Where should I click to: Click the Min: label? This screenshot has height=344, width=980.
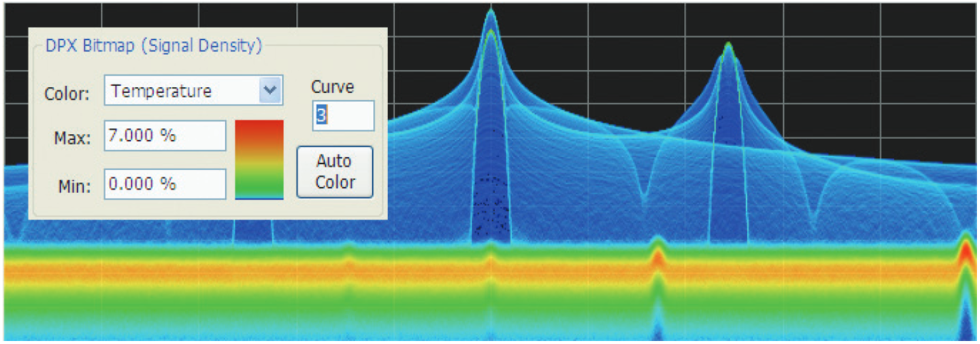point(73,185)
